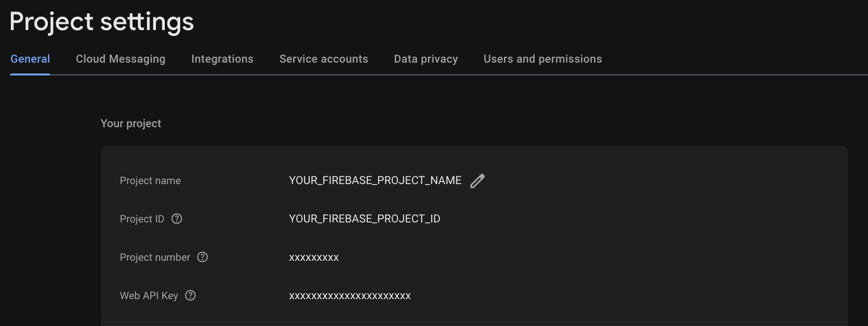Go to the Integrations tab

coord(222,59)
